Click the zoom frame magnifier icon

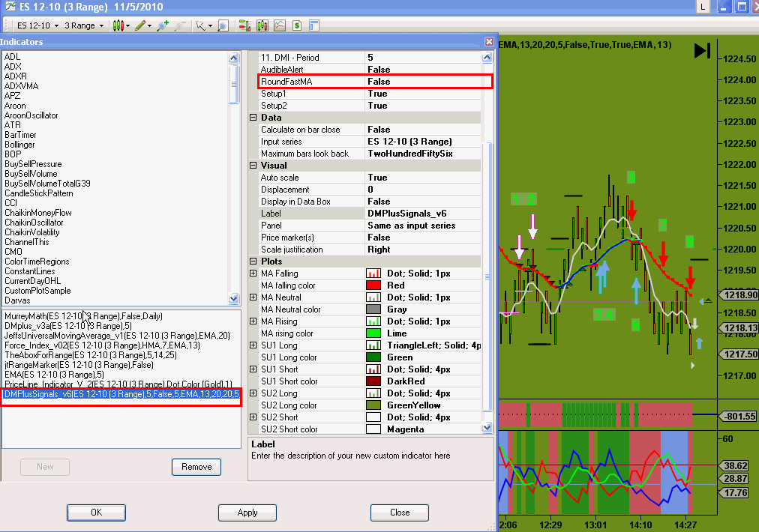point(223,25)
